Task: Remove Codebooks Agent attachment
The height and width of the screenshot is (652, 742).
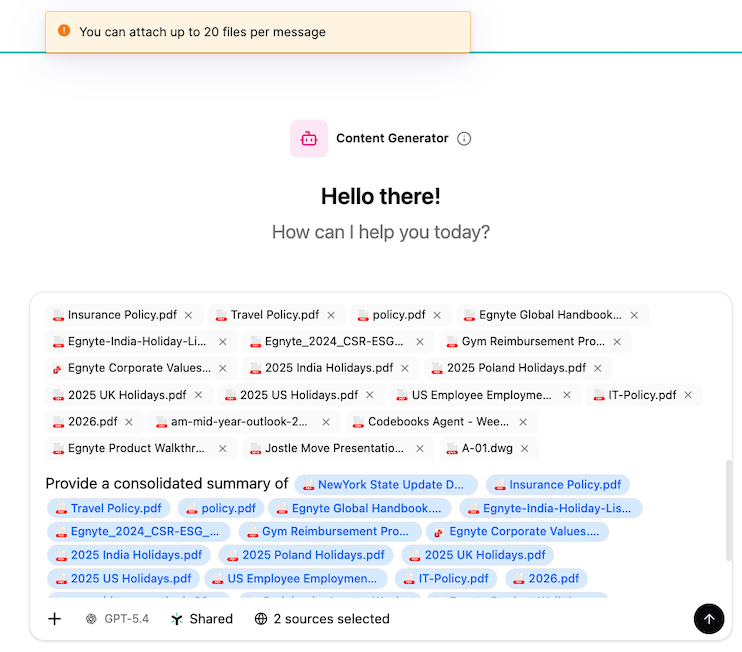Action: point(523,422)
